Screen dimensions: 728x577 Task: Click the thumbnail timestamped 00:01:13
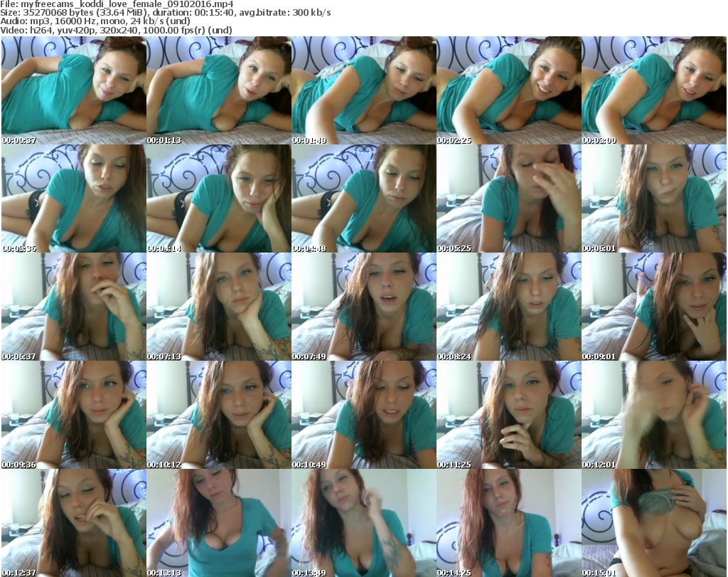point(218,90)
